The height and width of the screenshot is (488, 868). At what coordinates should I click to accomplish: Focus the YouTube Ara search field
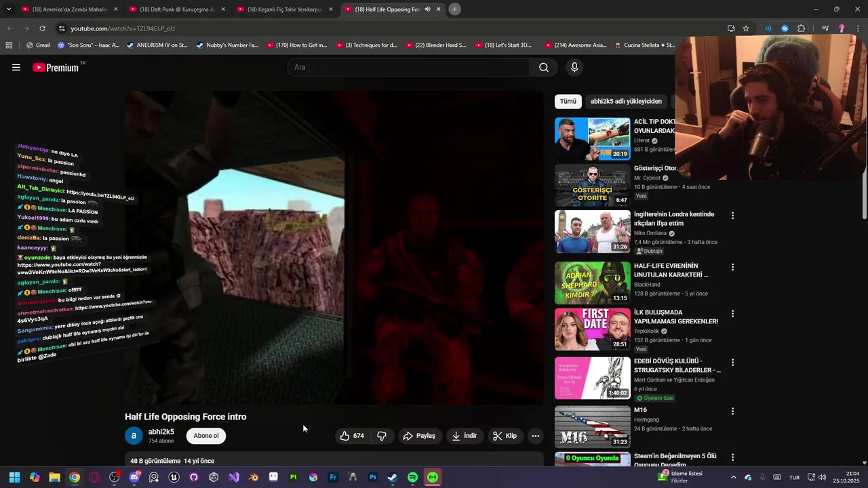point(410,67)
